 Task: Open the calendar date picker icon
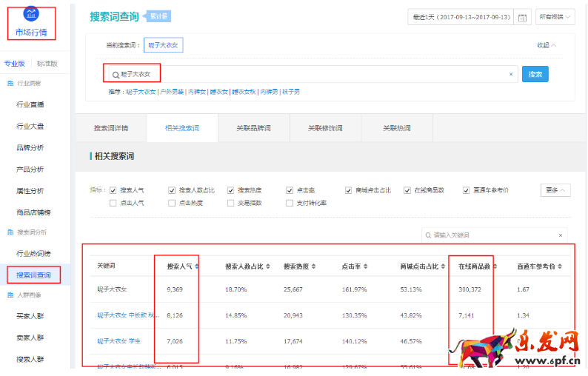[523, 17]
